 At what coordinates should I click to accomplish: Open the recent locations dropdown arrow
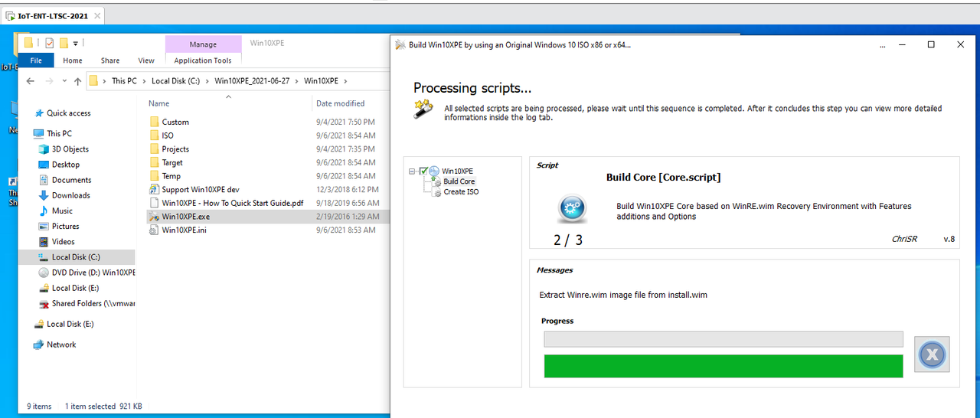point(64,81)
